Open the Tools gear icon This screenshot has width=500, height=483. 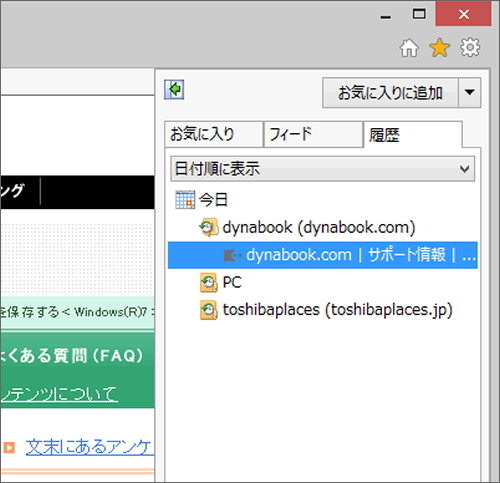click(470, 47)
